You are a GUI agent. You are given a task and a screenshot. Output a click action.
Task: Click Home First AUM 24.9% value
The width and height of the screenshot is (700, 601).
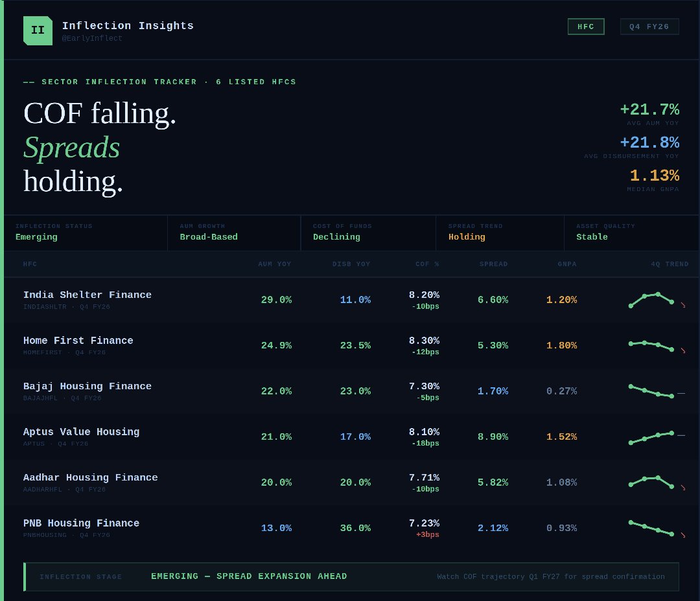tap(276, 346)
